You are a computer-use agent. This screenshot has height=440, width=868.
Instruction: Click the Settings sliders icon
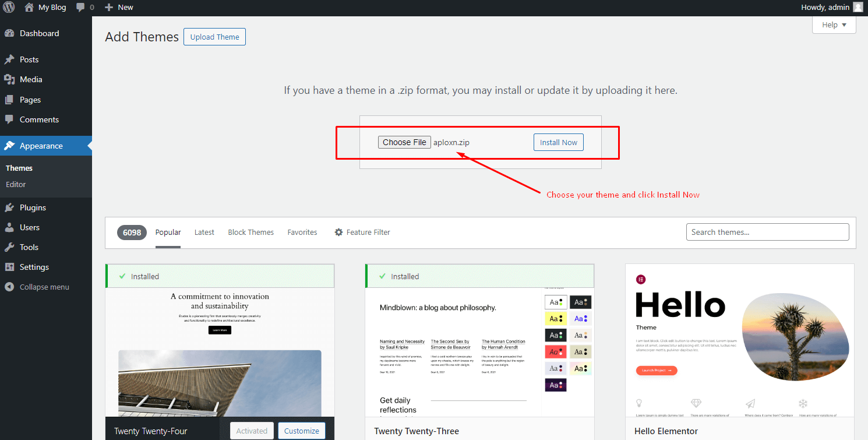(9, 267)
